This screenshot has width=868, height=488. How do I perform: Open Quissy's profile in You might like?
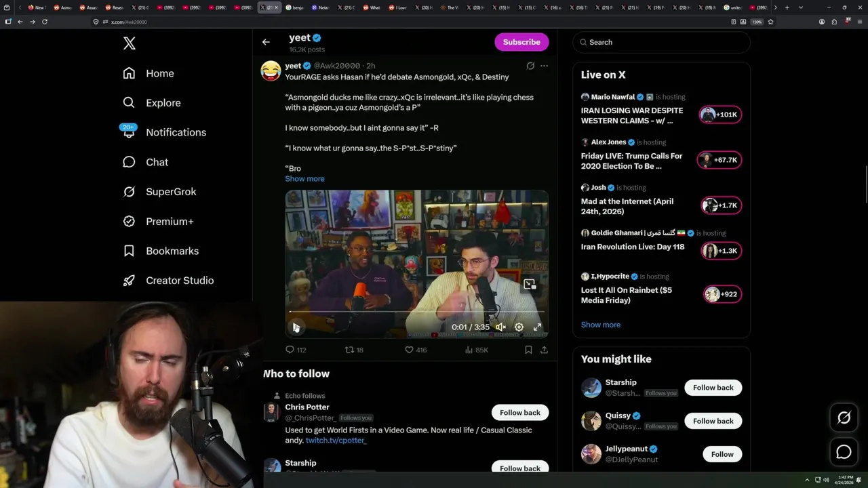tap(618, 415)
